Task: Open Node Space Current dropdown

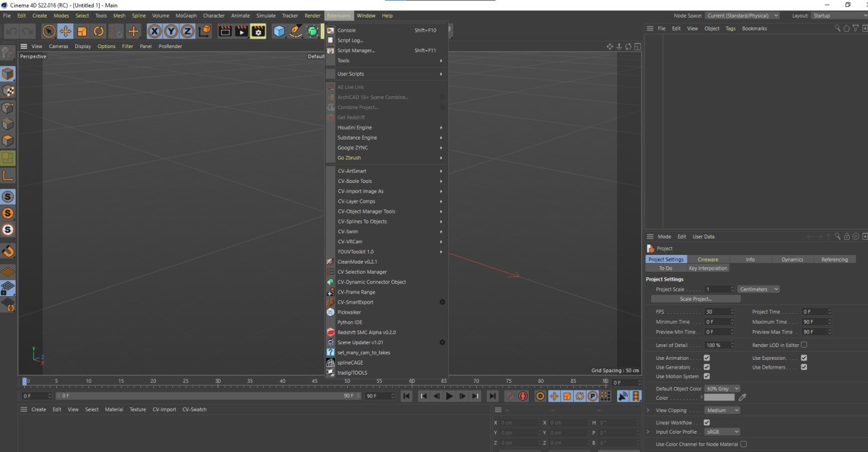Action: (742, 16)
